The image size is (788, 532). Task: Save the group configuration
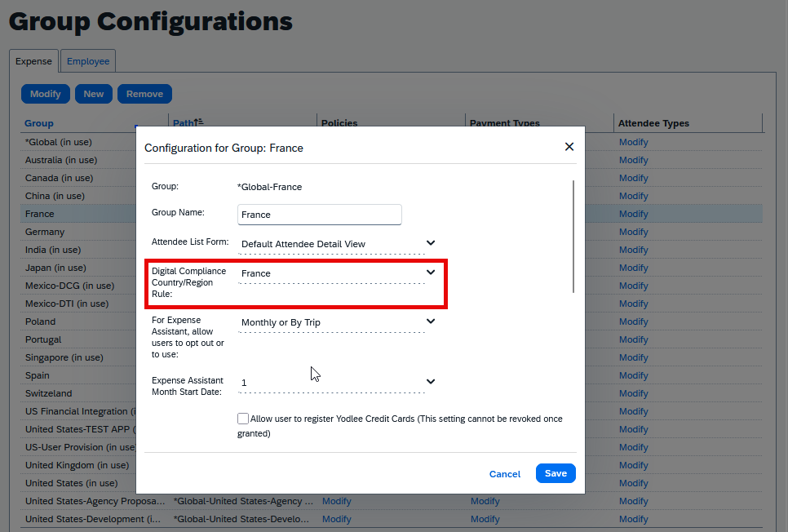556,473
